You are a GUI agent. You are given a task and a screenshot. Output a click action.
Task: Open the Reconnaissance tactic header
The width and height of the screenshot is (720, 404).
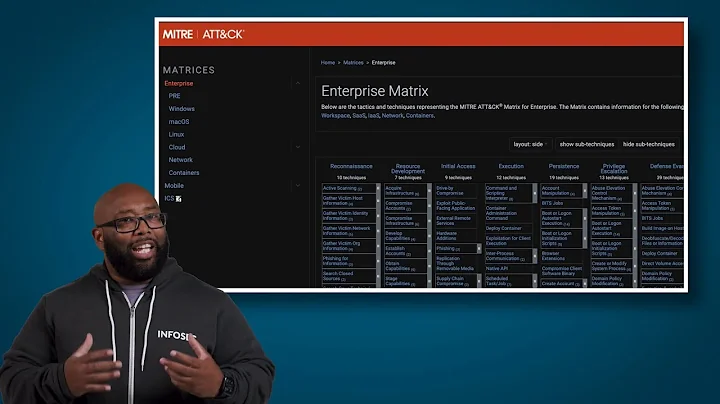(351, 166)
